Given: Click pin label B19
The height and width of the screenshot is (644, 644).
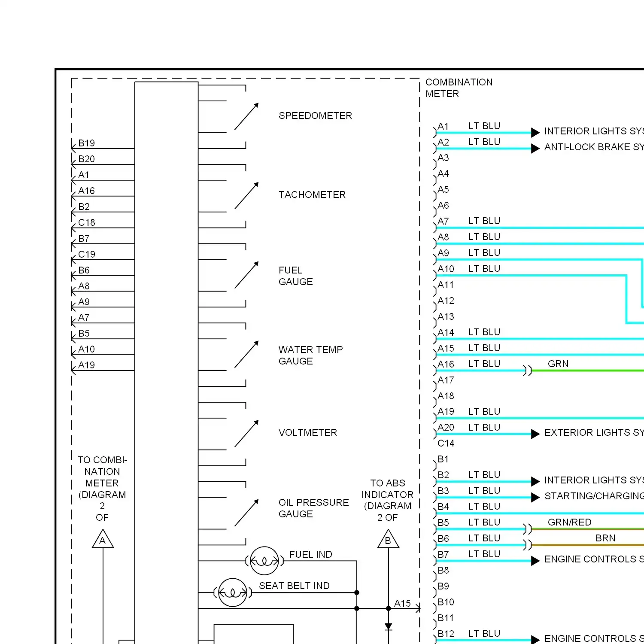Looking at the screenshot, I should point(86,143).
